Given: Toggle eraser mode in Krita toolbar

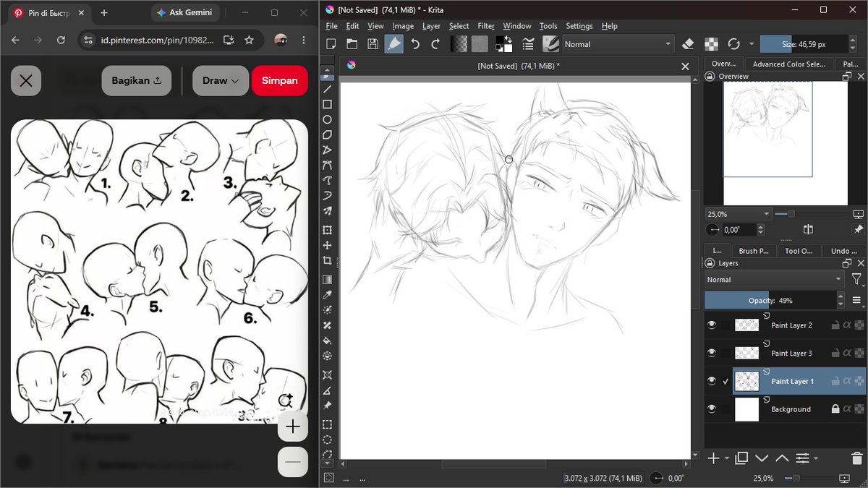Looking at the screenshot, I should pyautogui.click(x=689, y=44).
